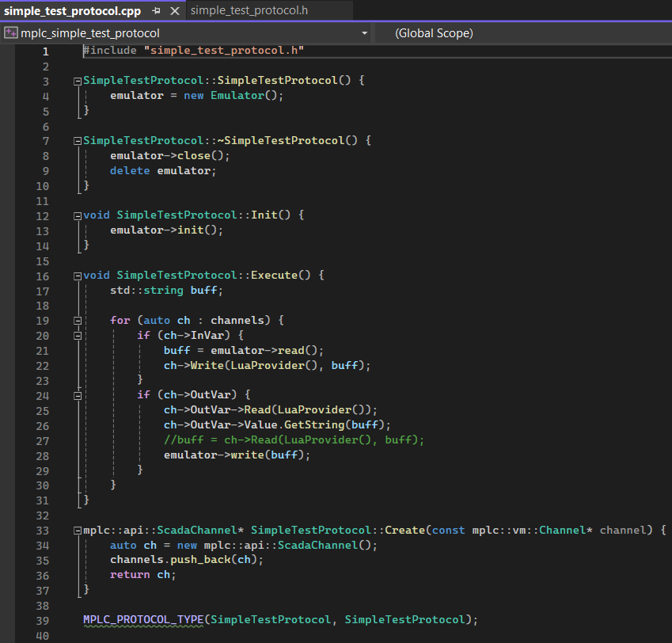The width and height of the screenshot is (672, 643).
Task: Pin the simple_test_protocol.cpp tab
Action: [x=156, y=11]
